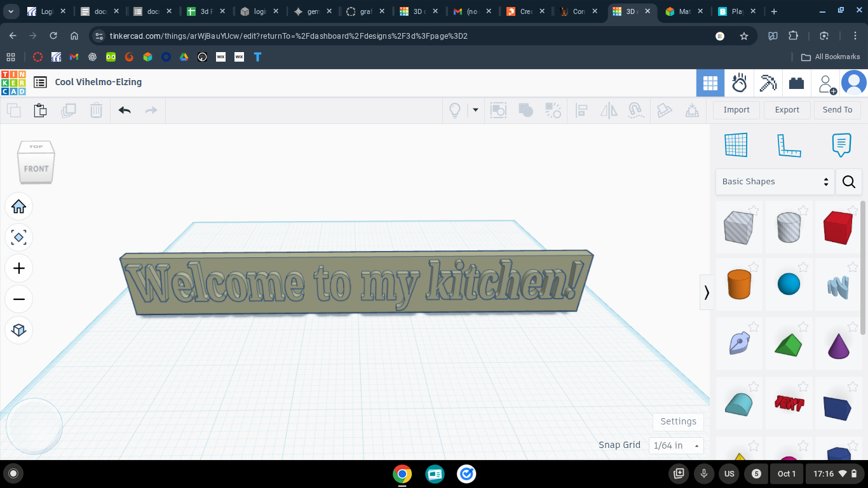
Task: Delete with the trash can icon
Action: [96, 110]
